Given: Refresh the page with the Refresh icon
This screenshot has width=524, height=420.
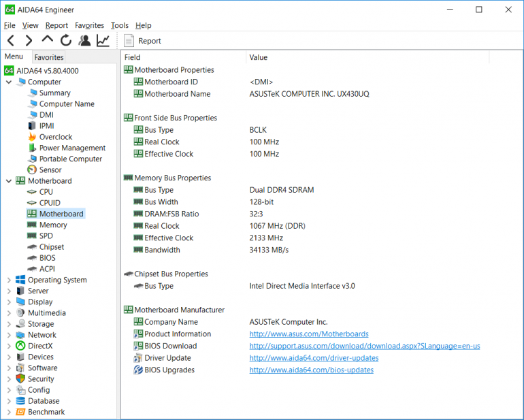Looking at the screenshot, I should (x=66, y=40).
